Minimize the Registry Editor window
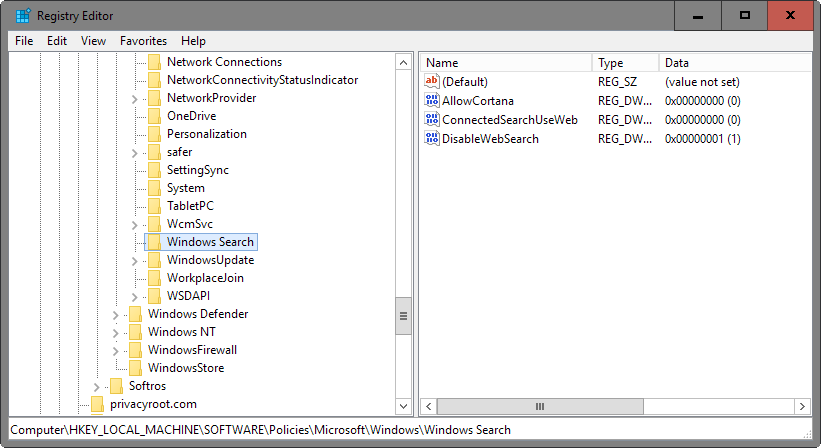 (x=697, y=16)
